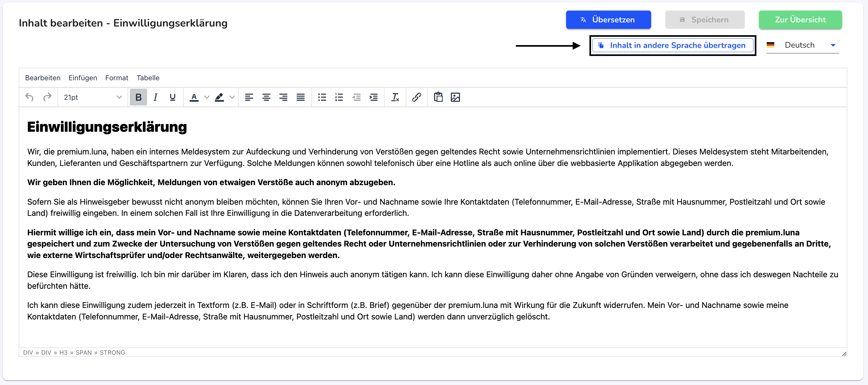Viewport: 868px width, 385px height.
Task: Go to Zur Übersicht
Action: (x=800, y=20)
